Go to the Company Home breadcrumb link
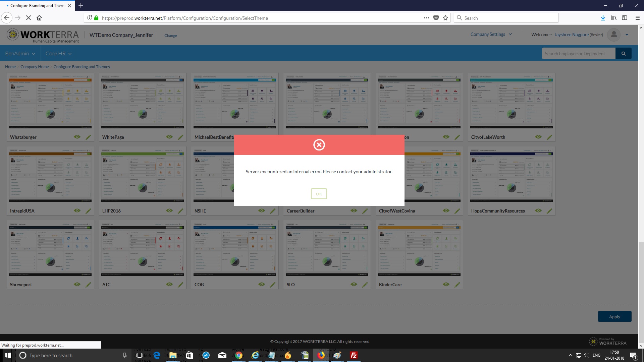The height and width of the screenshot is (362, 644). 35,67
